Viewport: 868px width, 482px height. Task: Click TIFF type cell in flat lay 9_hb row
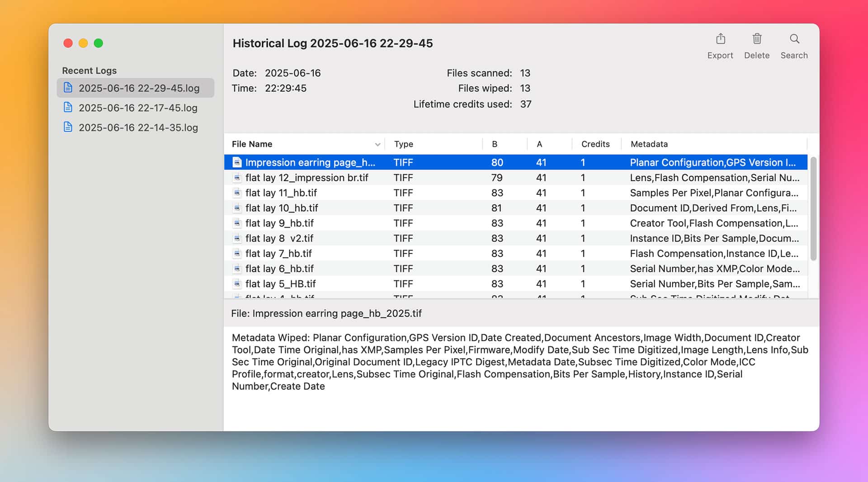click(403, 223)
